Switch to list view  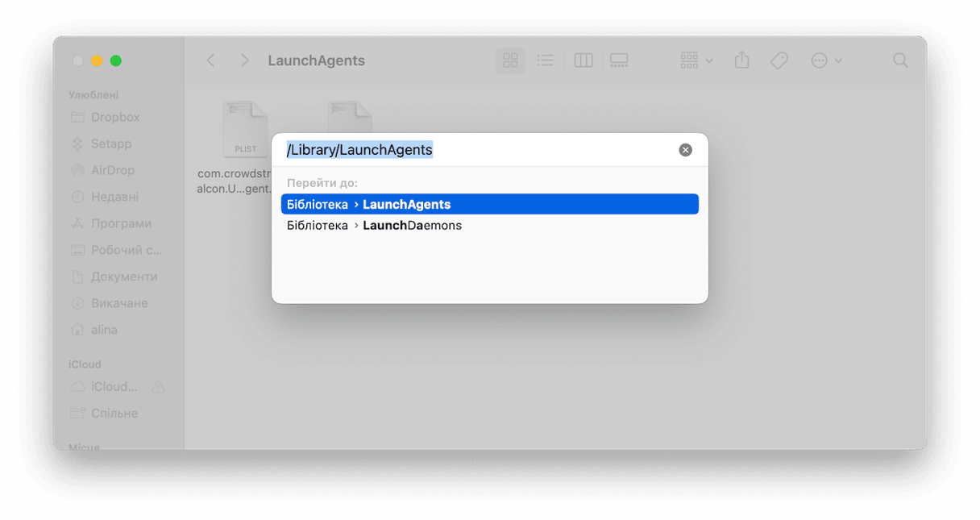click(x=546, y=60)
